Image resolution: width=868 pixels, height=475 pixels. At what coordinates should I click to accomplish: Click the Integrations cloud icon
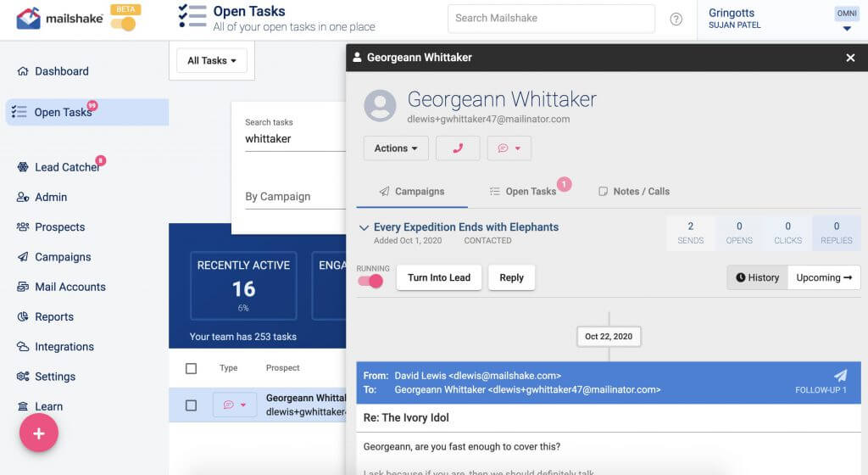pyautogui.click(x=23, y=347)
